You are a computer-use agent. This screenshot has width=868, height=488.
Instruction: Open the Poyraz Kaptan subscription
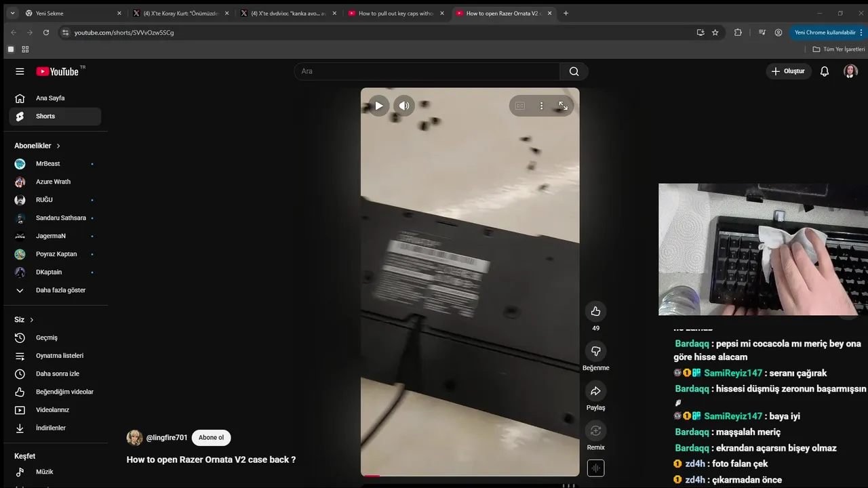click(x=55, y=254)
